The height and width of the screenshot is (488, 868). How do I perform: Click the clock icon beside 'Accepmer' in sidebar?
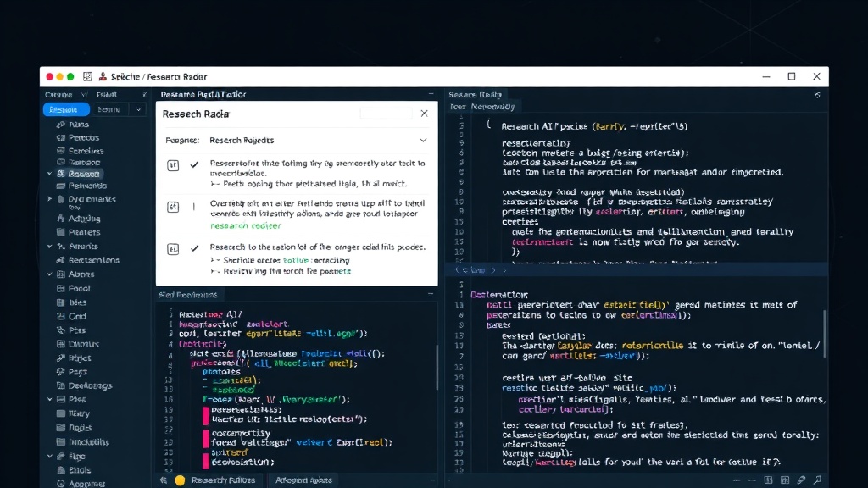pos(61,484)
